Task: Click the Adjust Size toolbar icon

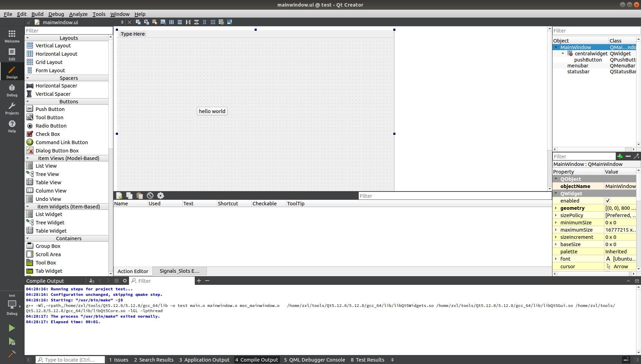Action: [229, 22]
